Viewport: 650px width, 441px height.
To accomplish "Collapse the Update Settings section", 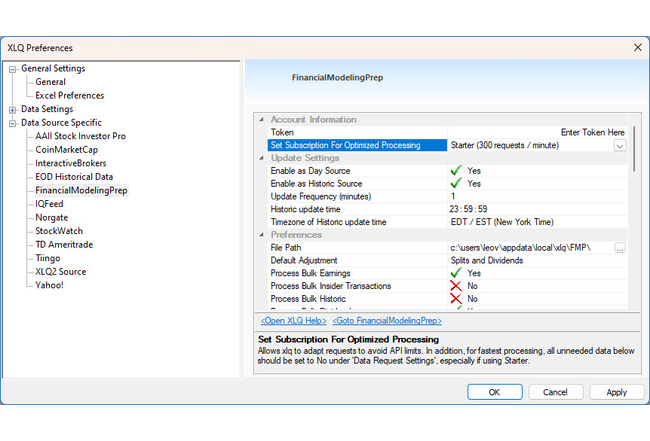I will point(262,158).
